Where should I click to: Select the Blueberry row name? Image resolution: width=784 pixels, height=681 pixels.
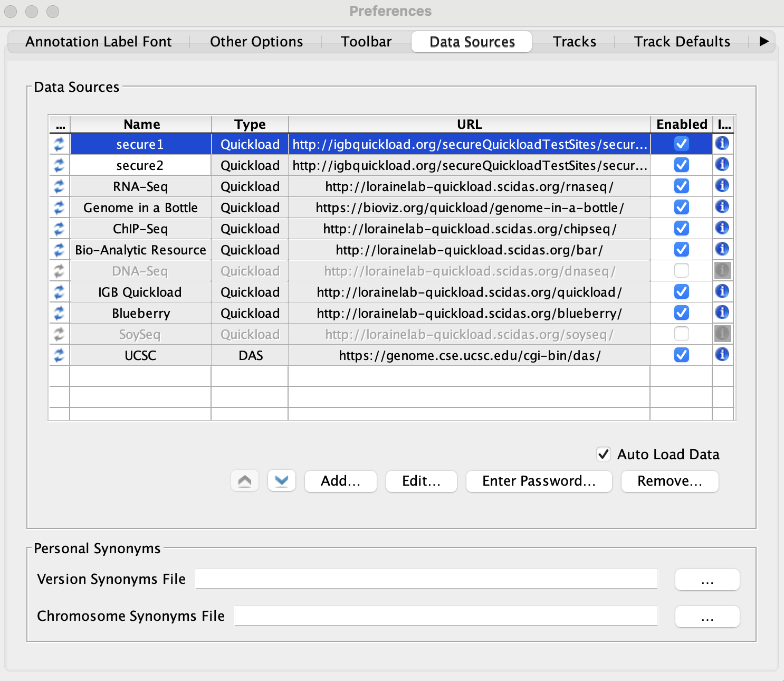coord(141,313)
